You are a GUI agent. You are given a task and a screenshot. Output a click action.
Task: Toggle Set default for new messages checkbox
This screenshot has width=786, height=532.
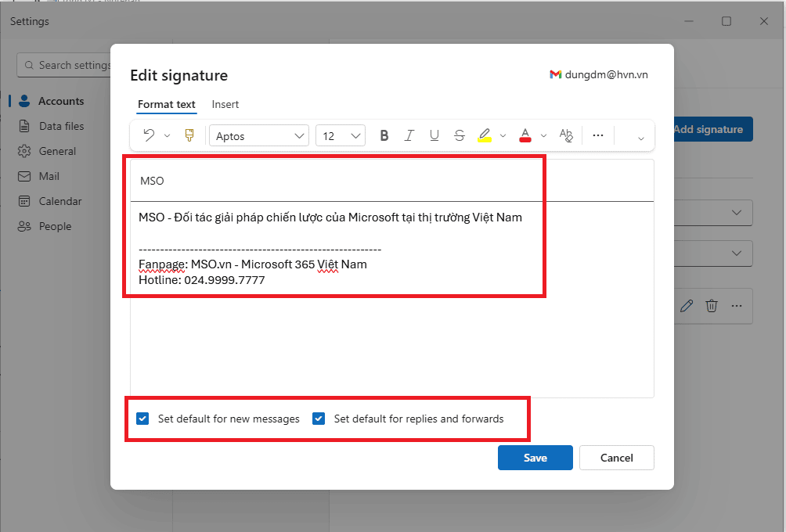[142, 419]
